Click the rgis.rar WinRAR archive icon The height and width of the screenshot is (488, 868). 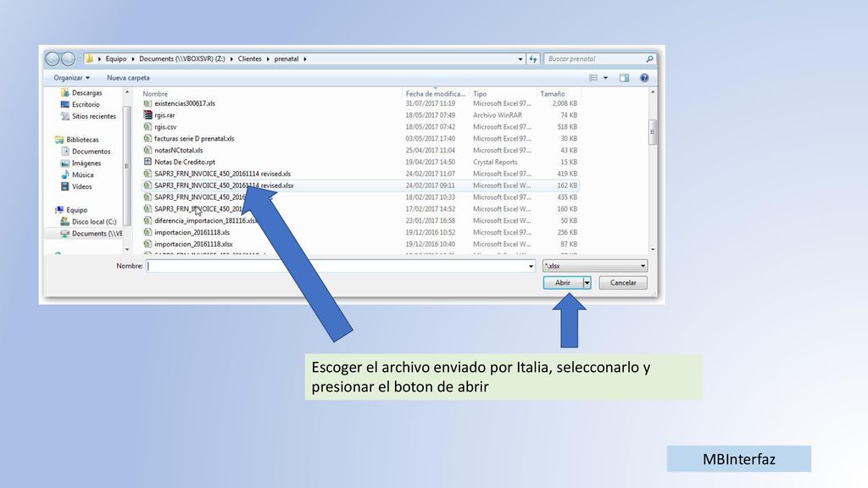147,115
